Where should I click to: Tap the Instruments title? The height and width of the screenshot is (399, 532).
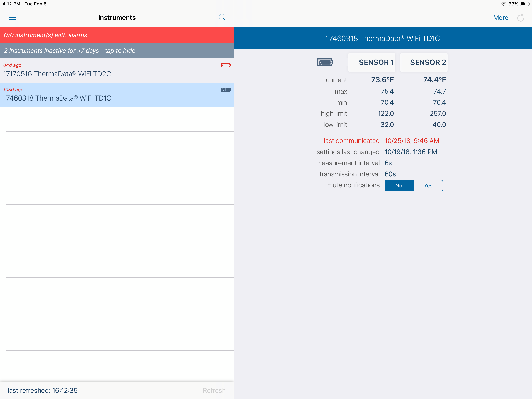click(x=117, y=18)
